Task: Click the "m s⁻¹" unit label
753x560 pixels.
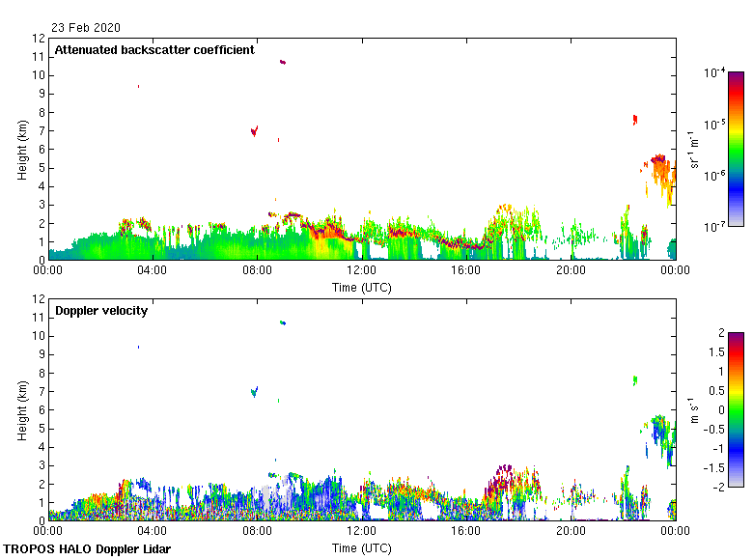Action: click(x=693, y=409)
